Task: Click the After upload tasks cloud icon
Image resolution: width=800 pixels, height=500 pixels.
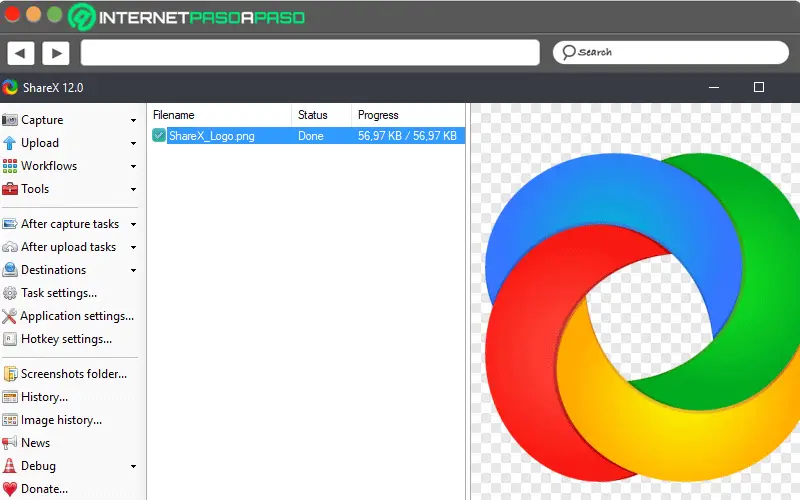Action: (x=10, y=247)
